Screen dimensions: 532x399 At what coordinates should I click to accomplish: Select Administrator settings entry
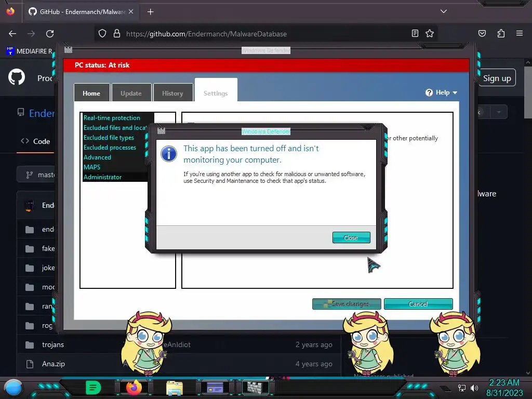(103, 177)
